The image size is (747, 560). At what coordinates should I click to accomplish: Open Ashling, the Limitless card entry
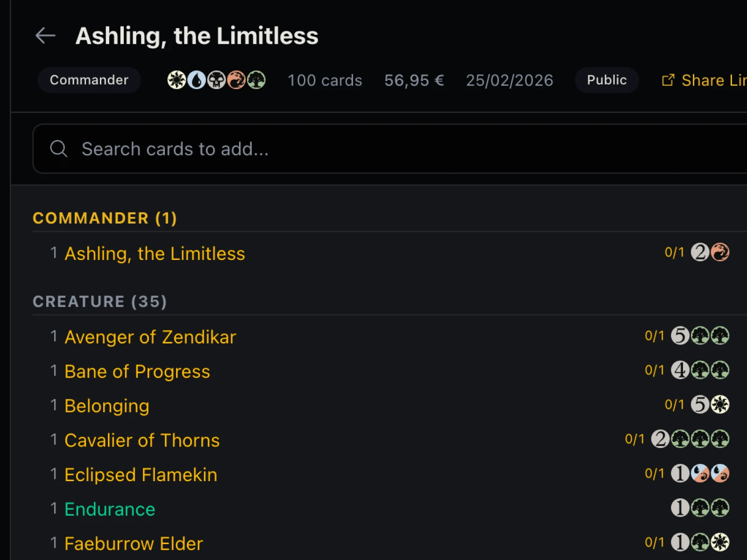tap(155, 254)
